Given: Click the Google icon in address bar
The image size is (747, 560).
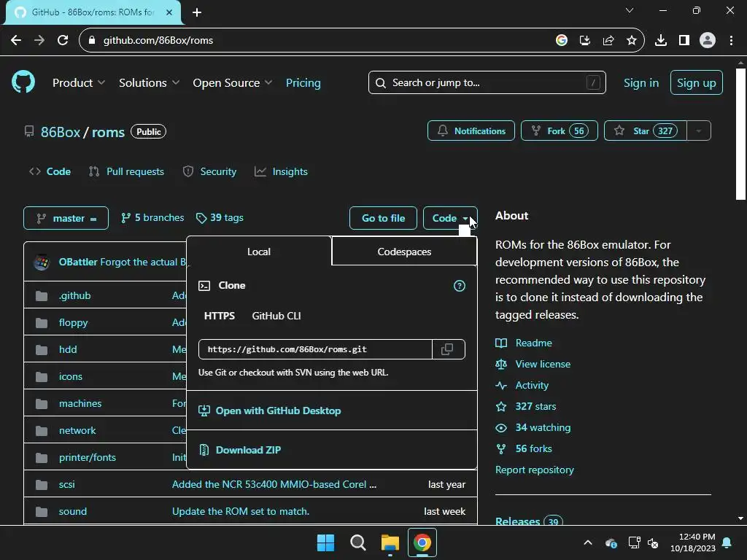Looking at the screenshot, I should [x=562, y=41].
